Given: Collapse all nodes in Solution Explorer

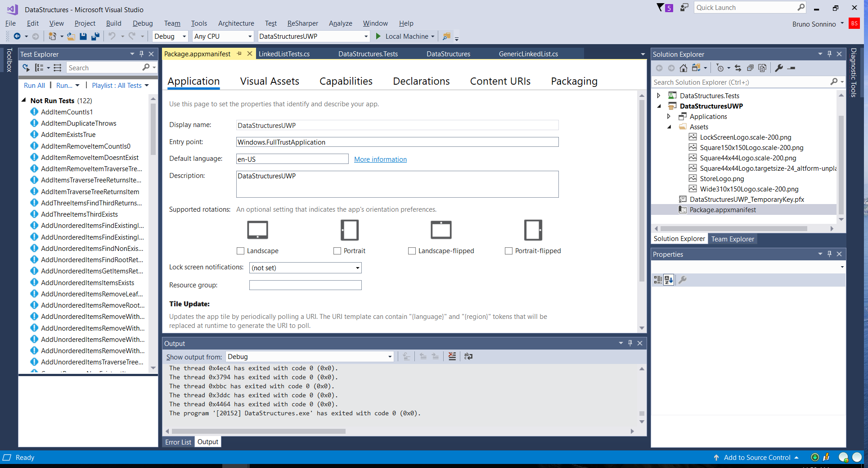Looking at the screenshot, I should (750, 68).
